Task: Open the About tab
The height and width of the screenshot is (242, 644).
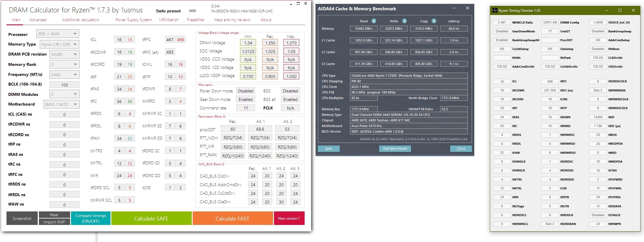Action: (x=266, y=20)
